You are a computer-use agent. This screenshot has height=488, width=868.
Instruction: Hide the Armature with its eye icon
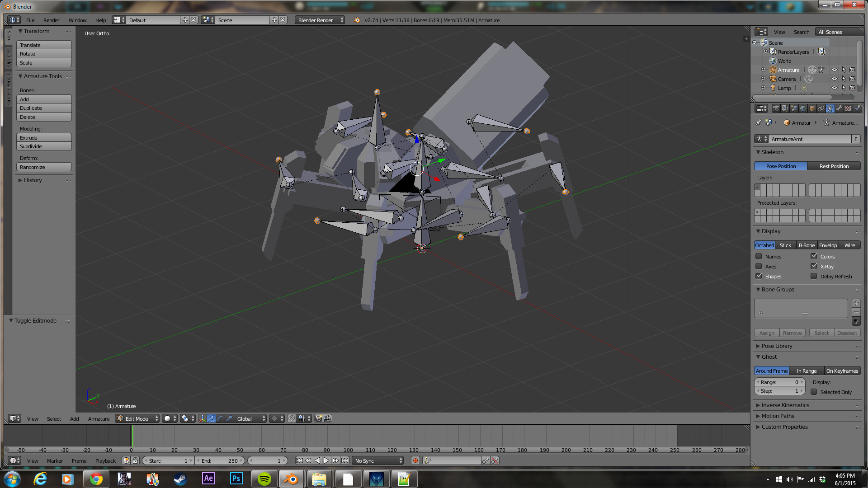pyautogui.click(x=835, y=70)
